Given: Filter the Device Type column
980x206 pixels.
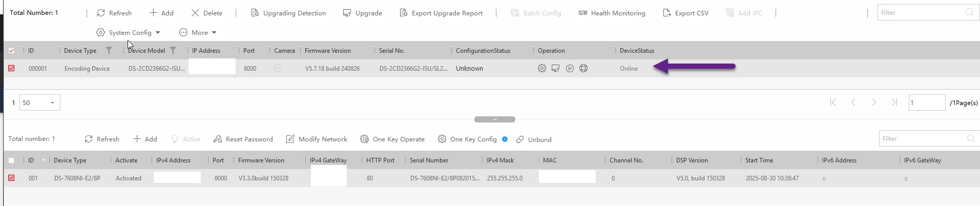Looking at the screenshot, I should [109, 50].
